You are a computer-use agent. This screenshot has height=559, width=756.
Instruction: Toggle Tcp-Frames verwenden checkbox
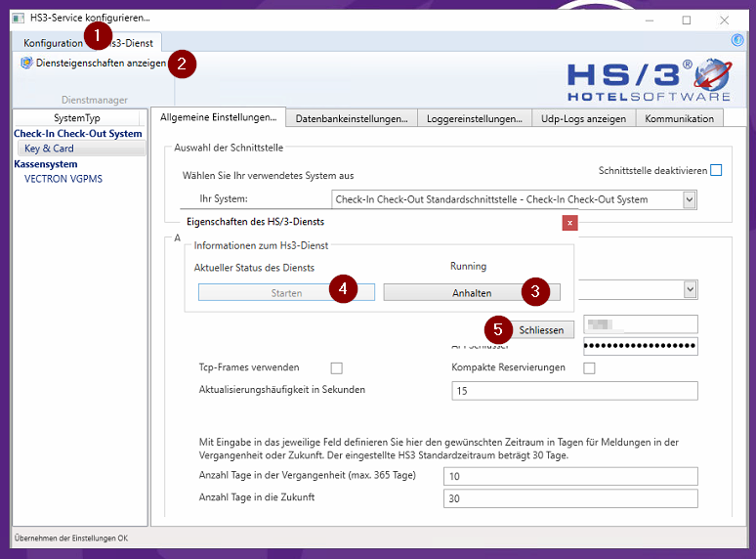tap(337, 368)
